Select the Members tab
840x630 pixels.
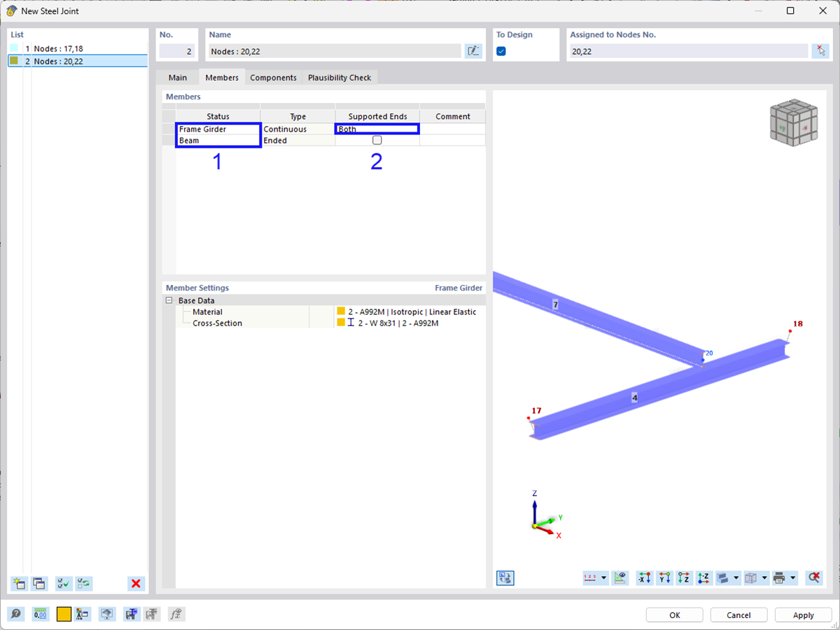click(x=222, y=78)
